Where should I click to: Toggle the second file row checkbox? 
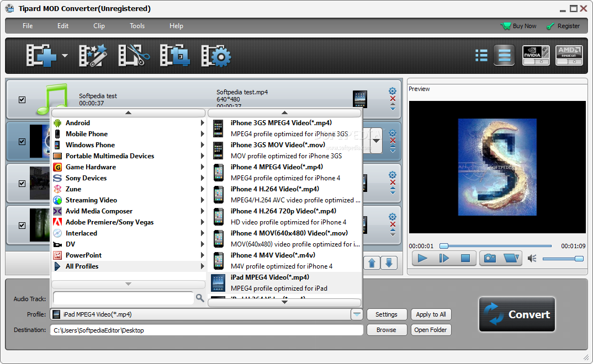(22, 142)
